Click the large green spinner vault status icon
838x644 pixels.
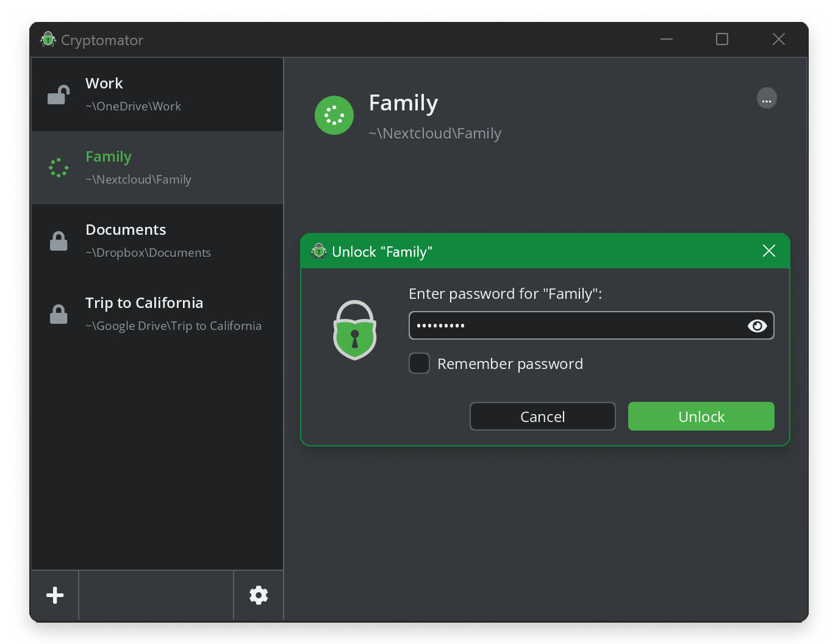pyautogui.click(x=334, y=115)
